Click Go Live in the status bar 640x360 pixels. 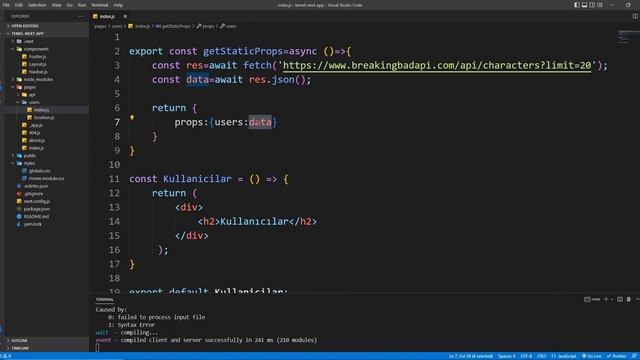[x=591, y=356]
